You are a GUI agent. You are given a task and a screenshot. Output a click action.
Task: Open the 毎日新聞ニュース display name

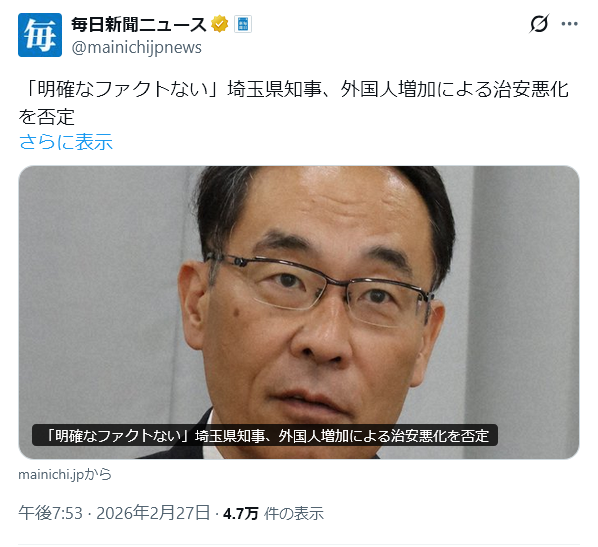[x=139, y=24]
